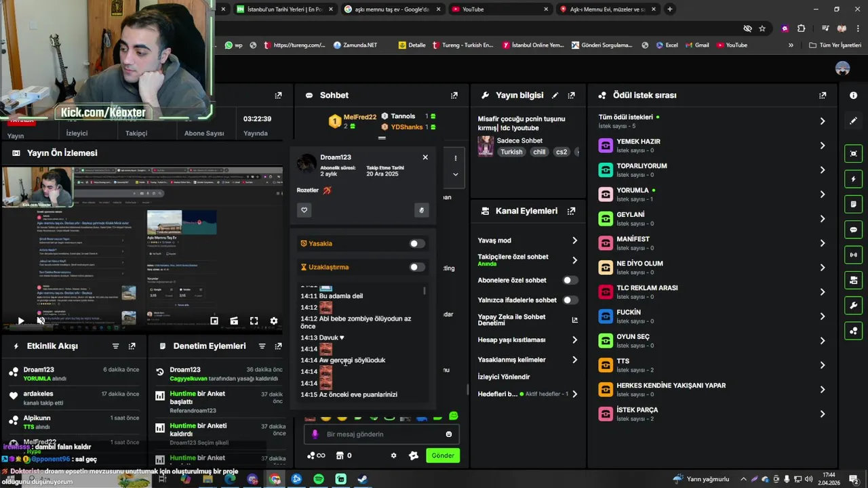Enter fullscreen on stream preview
This screenshot has width=868, height=488.
click(x=254, y=321)
